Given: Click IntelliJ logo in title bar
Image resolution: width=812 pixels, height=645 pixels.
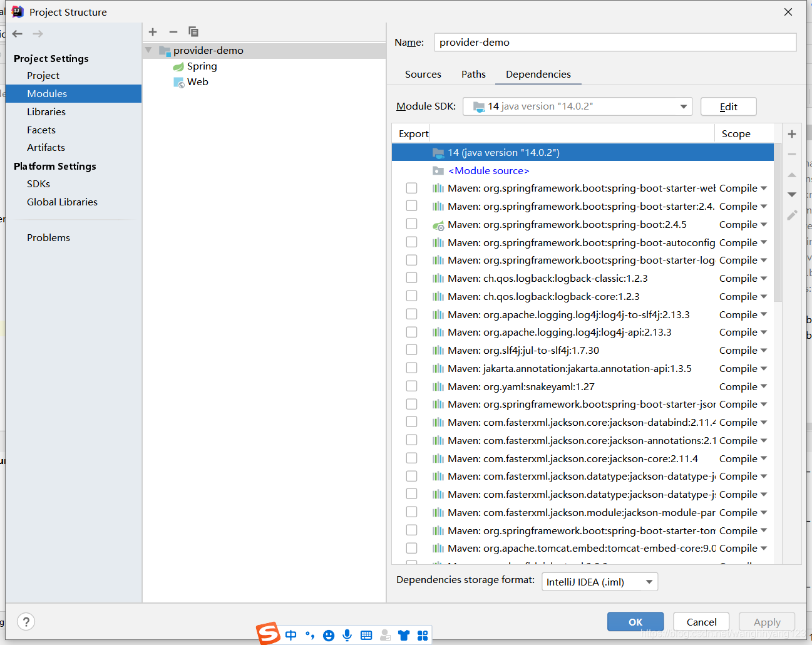Looking at the screenshot, I should click(x=18, y=12).
